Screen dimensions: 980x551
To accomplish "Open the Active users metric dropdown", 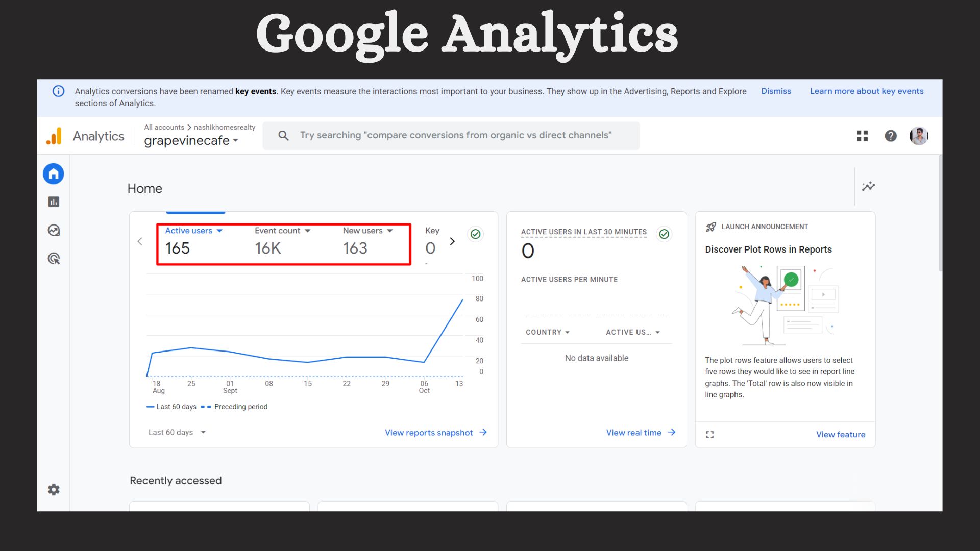I will 194,231.
